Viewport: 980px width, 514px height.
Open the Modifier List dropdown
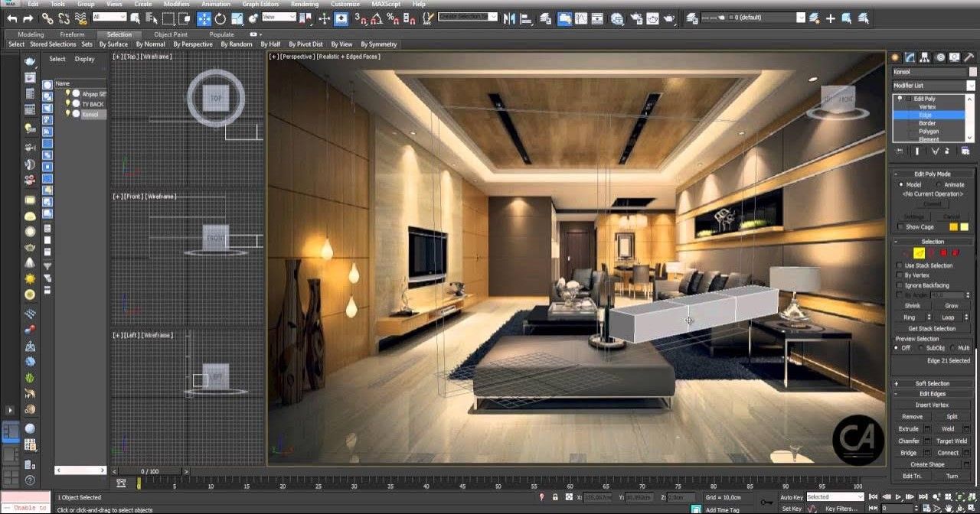933,86
